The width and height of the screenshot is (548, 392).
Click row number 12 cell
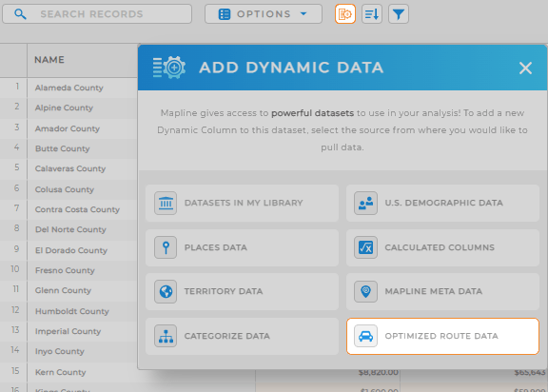coord(13,310)
